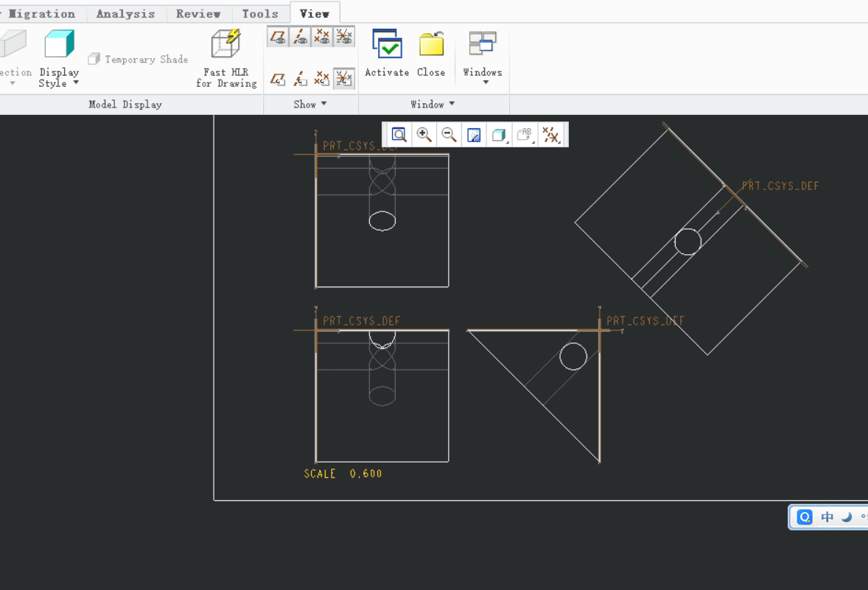Click the Zoom In magnifier
The width and height of the screenshot is (868, 590).
424,135
